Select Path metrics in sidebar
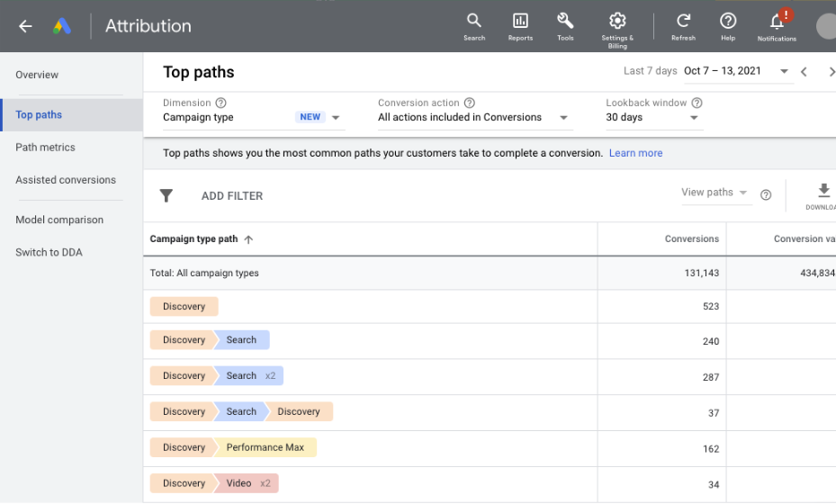This screenshot has height=504, width=836. [45, 148]
